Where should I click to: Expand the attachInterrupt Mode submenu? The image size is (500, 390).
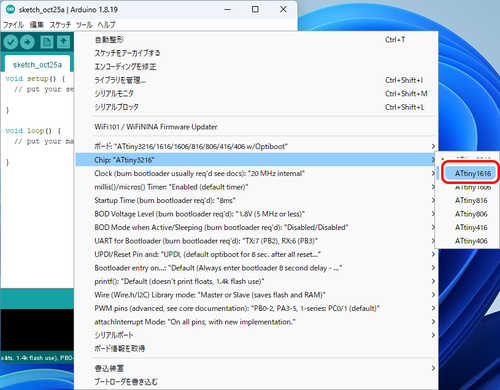coord(256,322)
